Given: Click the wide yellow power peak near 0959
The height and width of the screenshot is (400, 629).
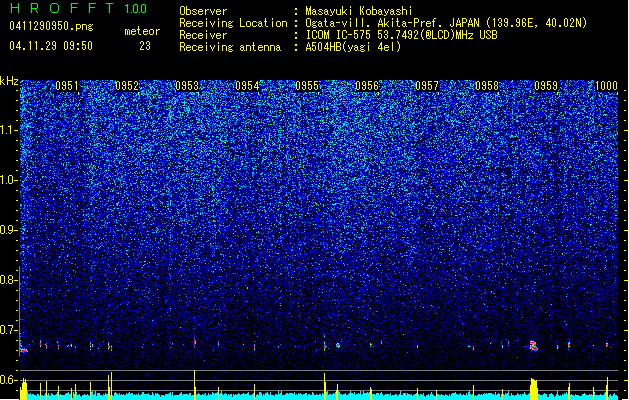Looking at the screenshot, I should [534, 388].
